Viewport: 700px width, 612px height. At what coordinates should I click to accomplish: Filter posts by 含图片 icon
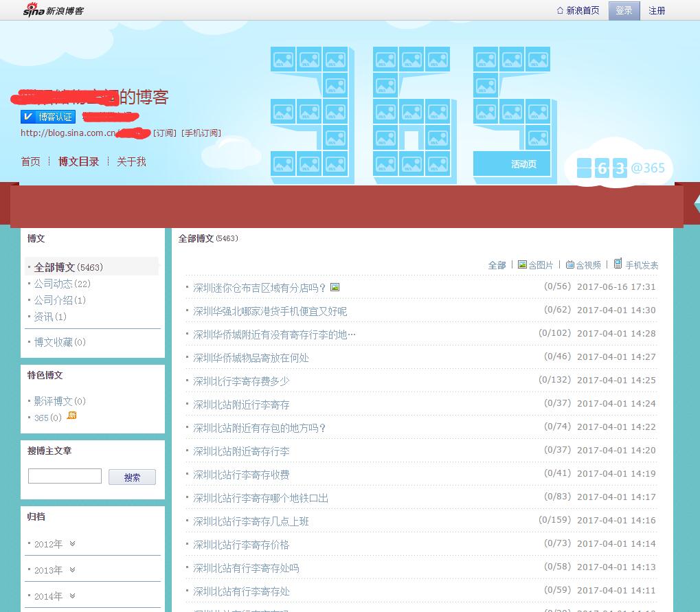[x=522, y=264]
